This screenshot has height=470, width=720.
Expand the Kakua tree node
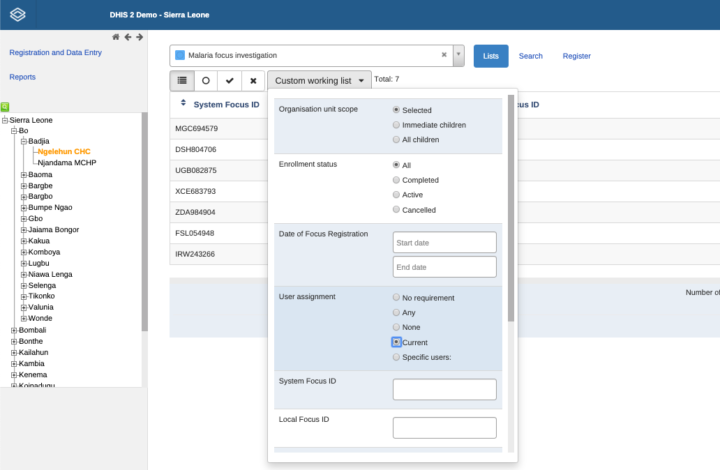[24, 241]
